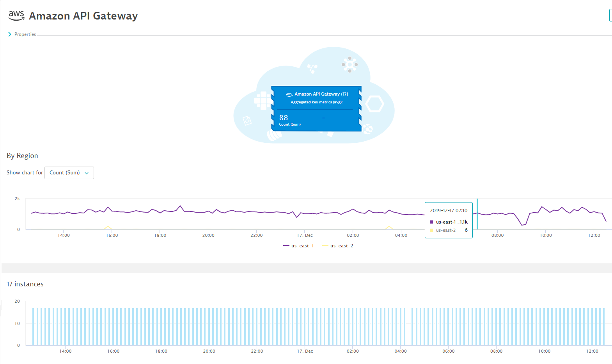Click the 1.1k value for us-east-1

463,222
